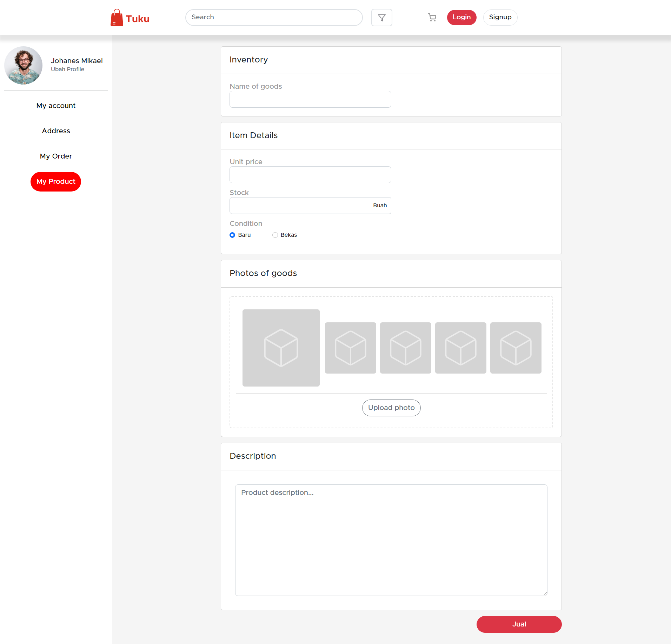Viewport: 671px width, 644px height.
Task: Open Ubah Profile link
Action: coord(67,69)
